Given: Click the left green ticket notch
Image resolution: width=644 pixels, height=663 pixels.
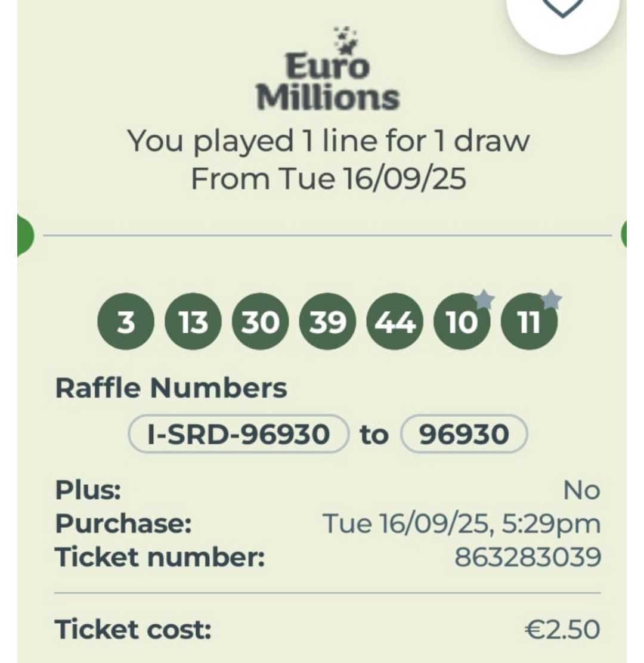Looking at the screenshot, I should click(25, 235).
